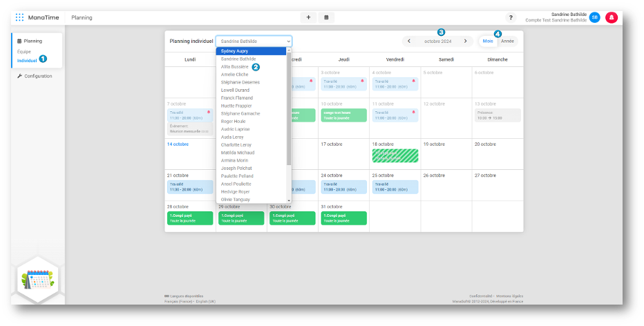This screenshot has height=326, width=644.
Task: Choose Charlotte Leroy in employee list
Action: click(x=236, y=144)
